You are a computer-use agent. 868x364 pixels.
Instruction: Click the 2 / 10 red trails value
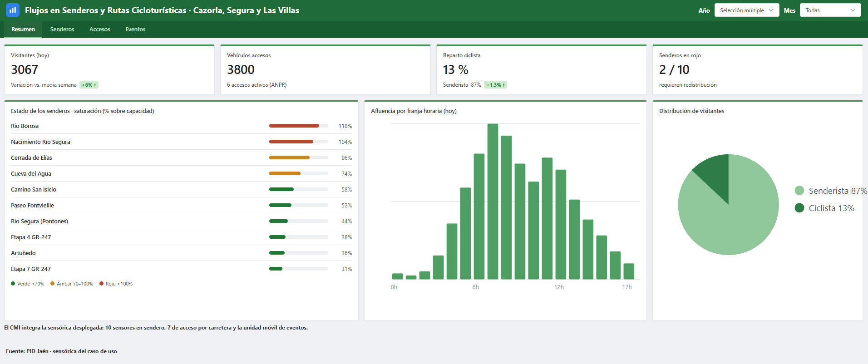tap(674, 69)
